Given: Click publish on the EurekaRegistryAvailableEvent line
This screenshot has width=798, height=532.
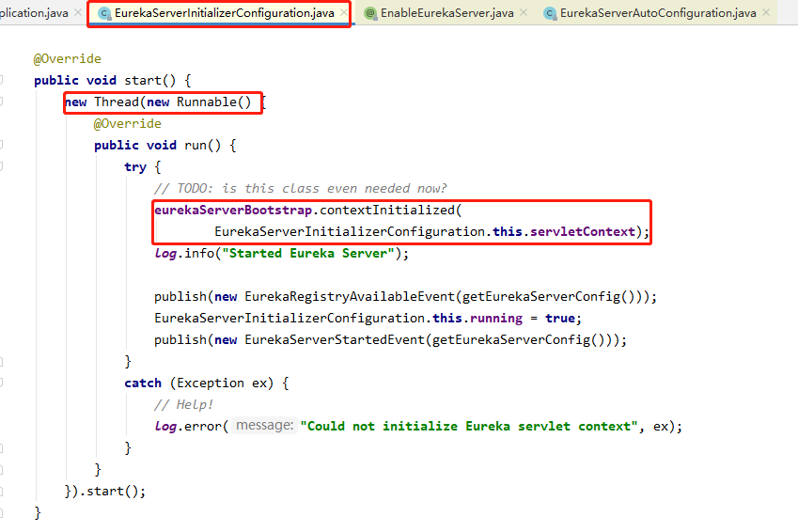Looking at the screenshot, I should (180, 296).
